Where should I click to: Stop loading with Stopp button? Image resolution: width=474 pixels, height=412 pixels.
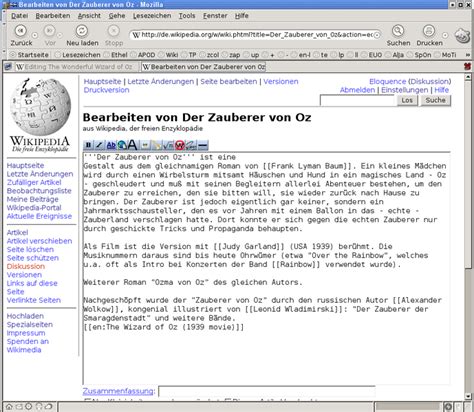114,35
